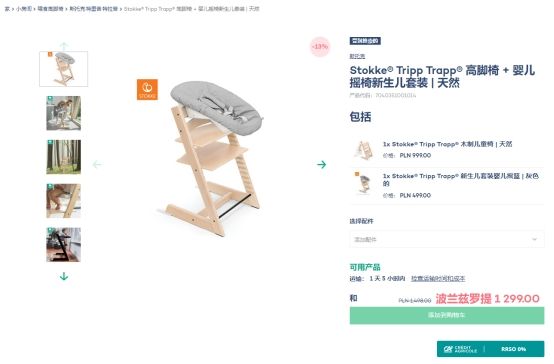Click the thumbnail list up arrow
This screenshot has height=364, width=554.
click(64, 46)
